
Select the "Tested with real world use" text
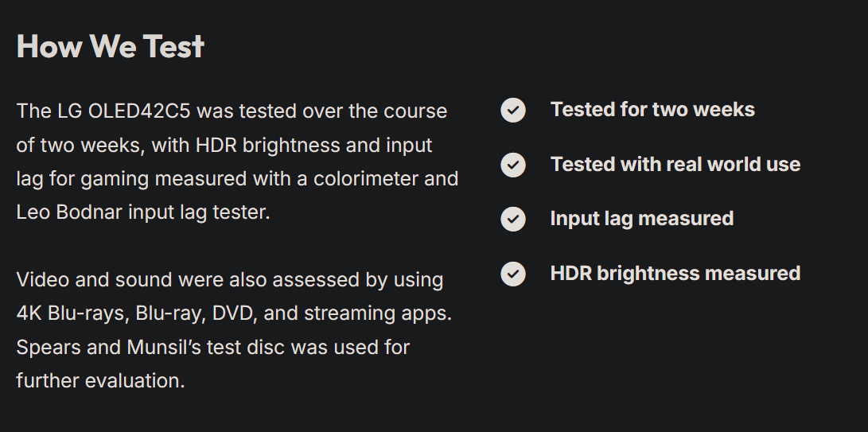675,165
